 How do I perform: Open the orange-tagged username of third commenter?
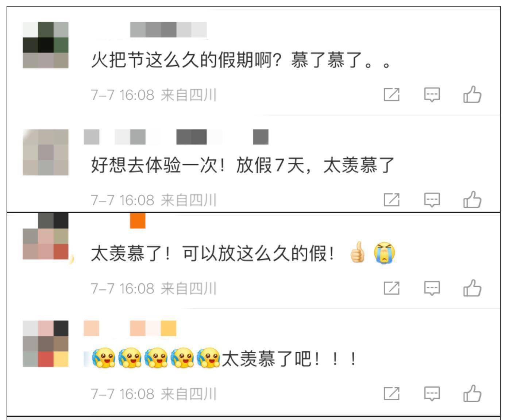[x=138, y=221]
